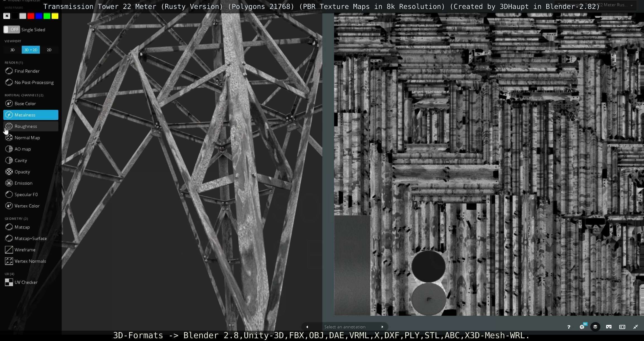The width and height of the screenshot is (644, 341).
Task: Select the 3D + 2D viewport mode
Action: 31,50
